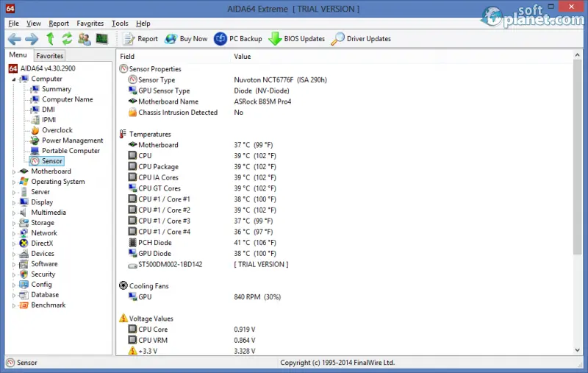Select the Config tree item

(x=41, y=285)
